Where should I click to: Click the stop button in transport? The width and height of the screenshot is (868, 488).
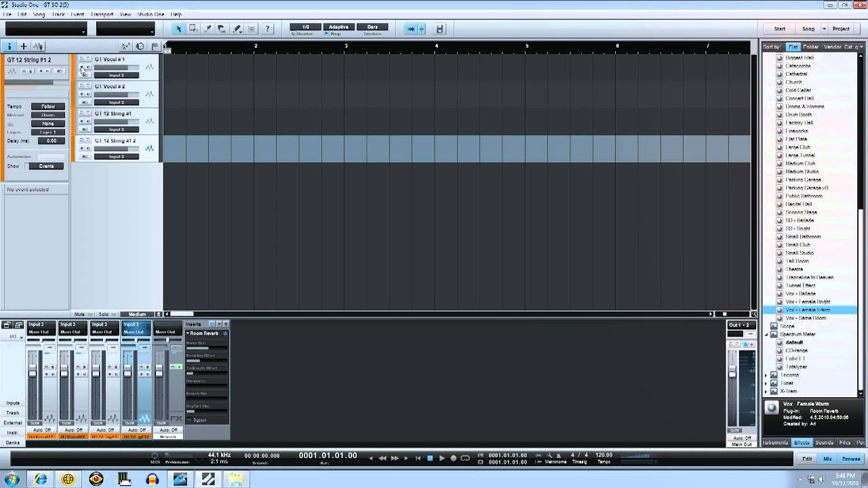click(429, 458)
